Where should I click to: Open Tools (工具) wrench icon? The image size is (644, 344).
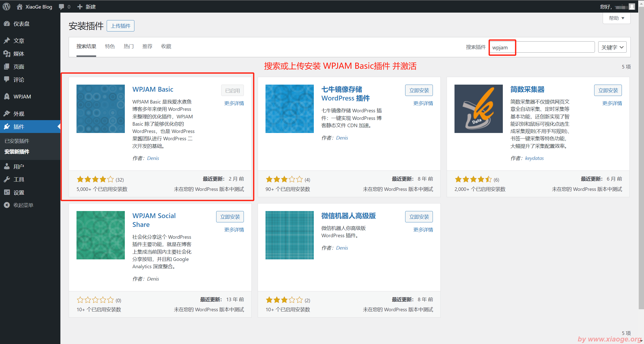pyautogui.click(x=7, y=179)
